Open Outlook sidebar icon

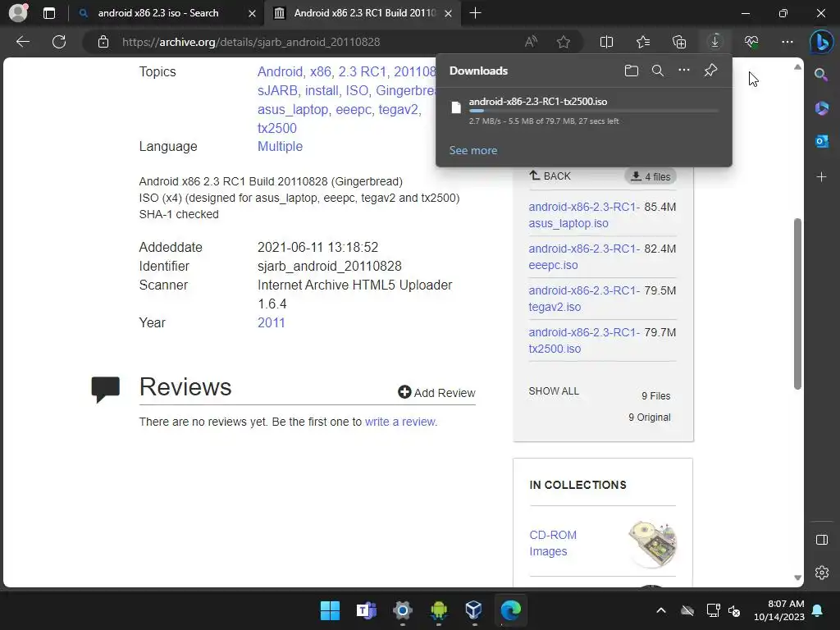coord(821,141)
